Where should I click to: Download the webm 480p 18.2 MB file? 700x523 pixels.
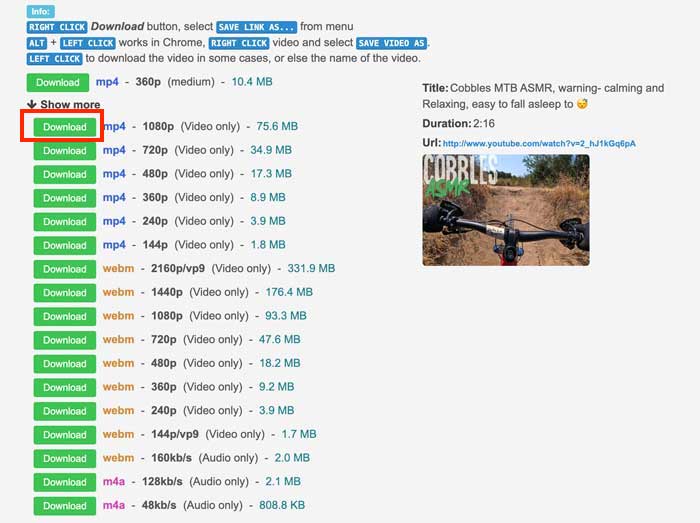click(x=65, y=364)
